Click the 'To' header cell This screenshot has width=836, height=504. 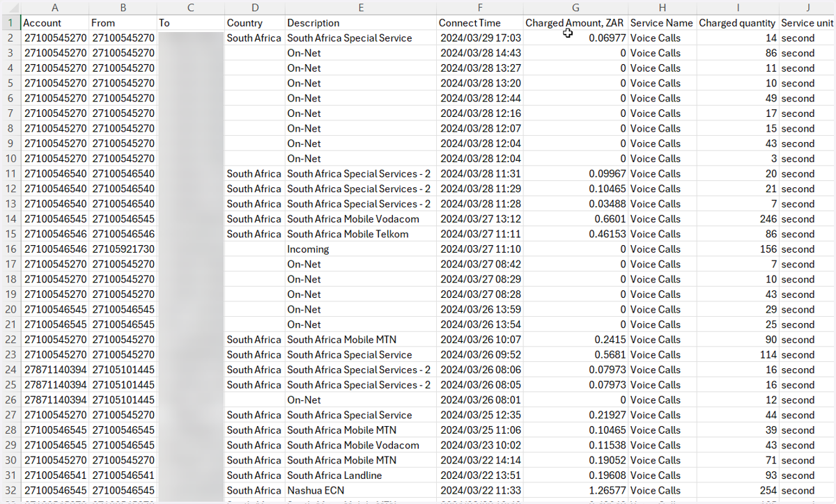pos(190,22)
